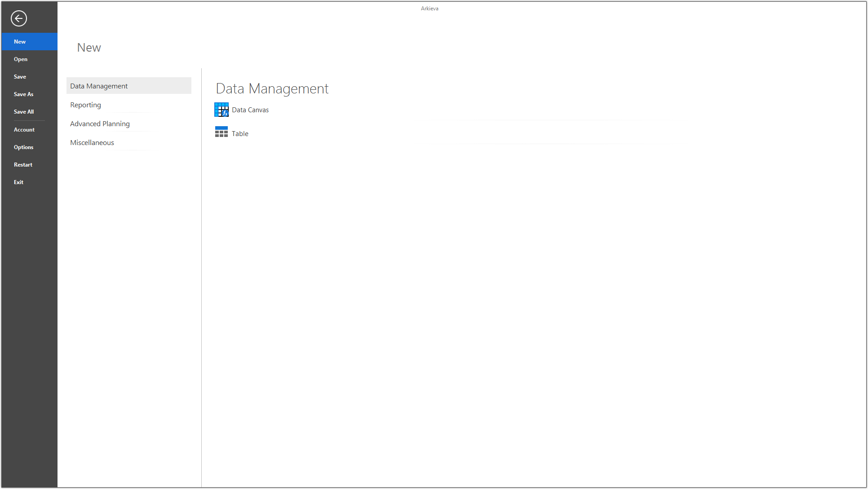Show the Miscellaneous category
The height and width of the screenshot is (489, 868).
[x=129, y=142]
